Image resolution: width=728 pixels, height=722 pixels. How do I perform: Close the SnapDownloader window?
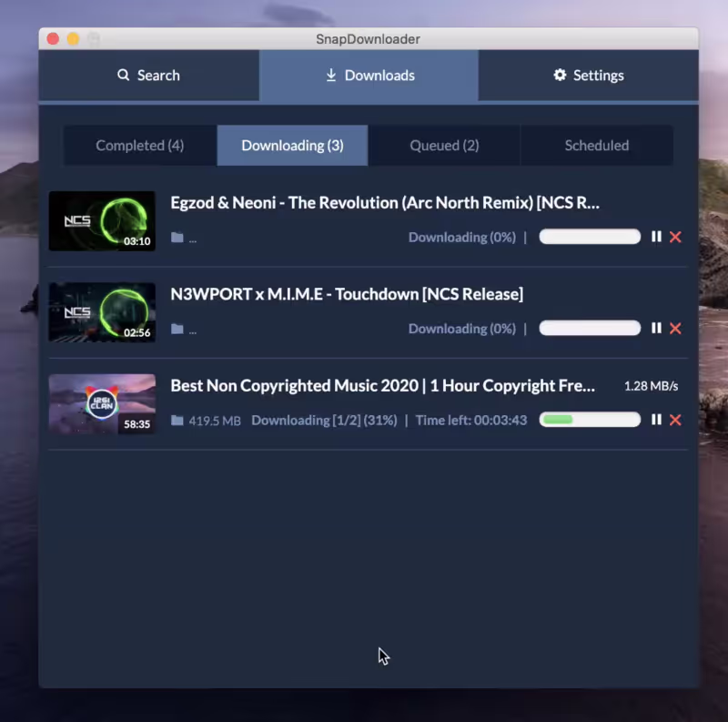click(53, 38)
